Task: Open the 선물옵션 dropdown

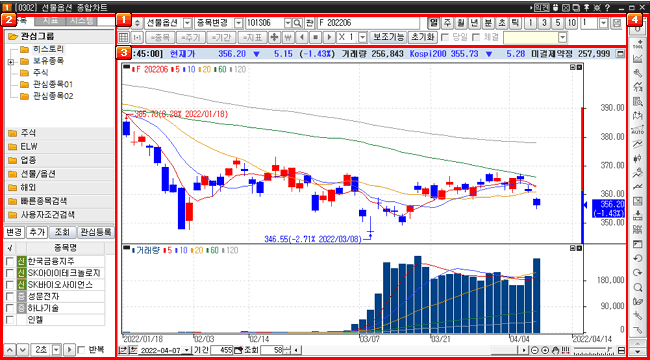Action: coord(187,23)
